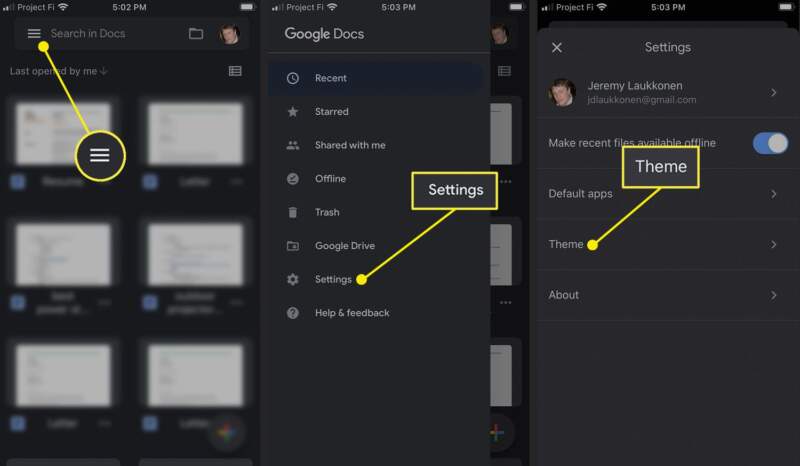Open the folder icon in the Docs search bar

tap(196, 34)
